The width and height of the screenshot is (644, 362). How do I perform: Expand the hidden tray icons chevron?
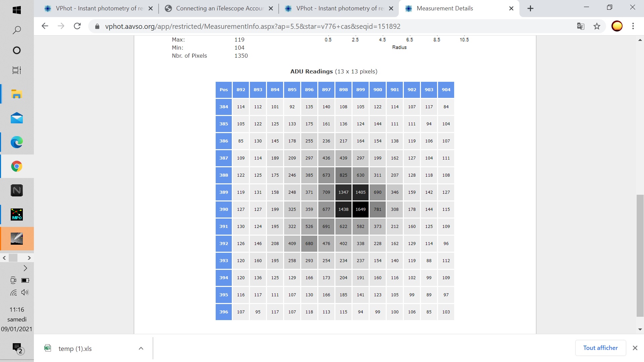25,268
